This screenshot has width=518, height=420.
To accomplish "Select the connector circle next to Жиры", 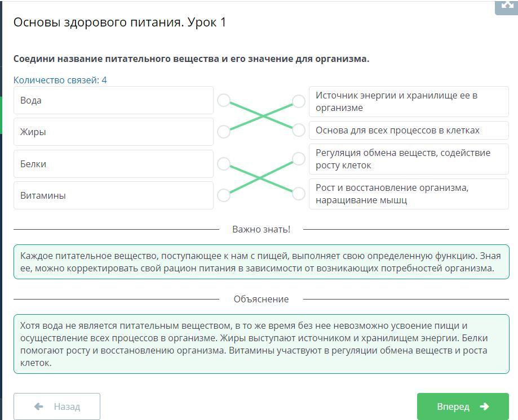I will [x=224, y=132].
